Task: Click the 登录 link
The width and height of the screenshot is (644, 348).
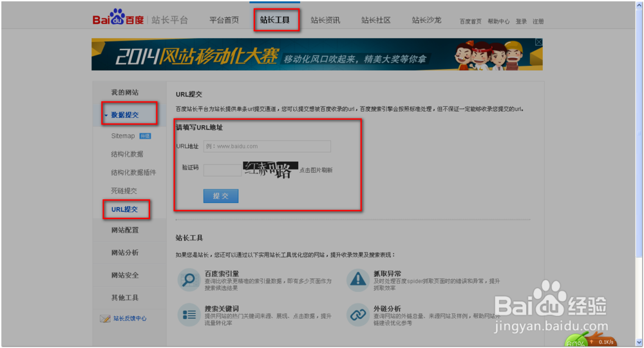Action: (x=521, y=21)
